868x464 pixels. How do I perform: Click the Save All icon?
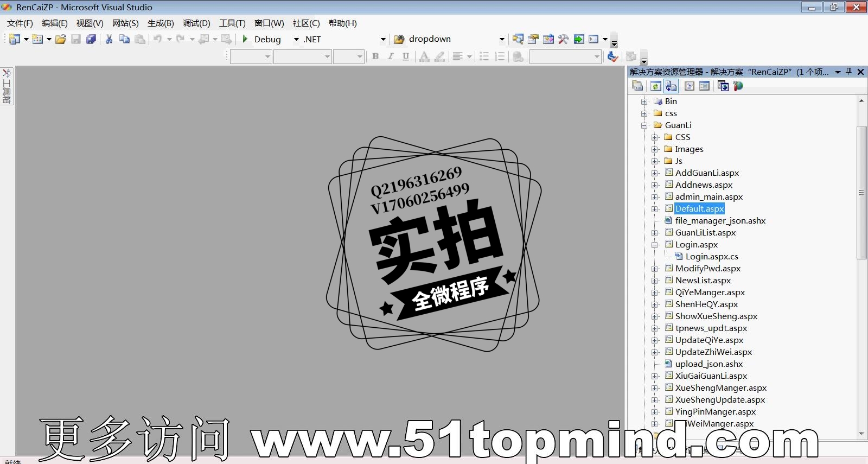[x=91, y=39]
